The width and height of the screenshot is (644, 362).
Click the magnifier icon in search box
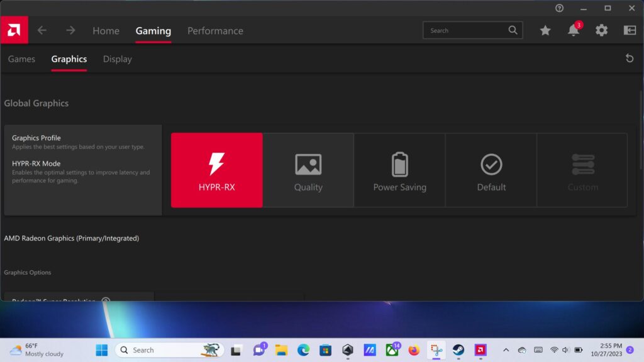(513, 30)
